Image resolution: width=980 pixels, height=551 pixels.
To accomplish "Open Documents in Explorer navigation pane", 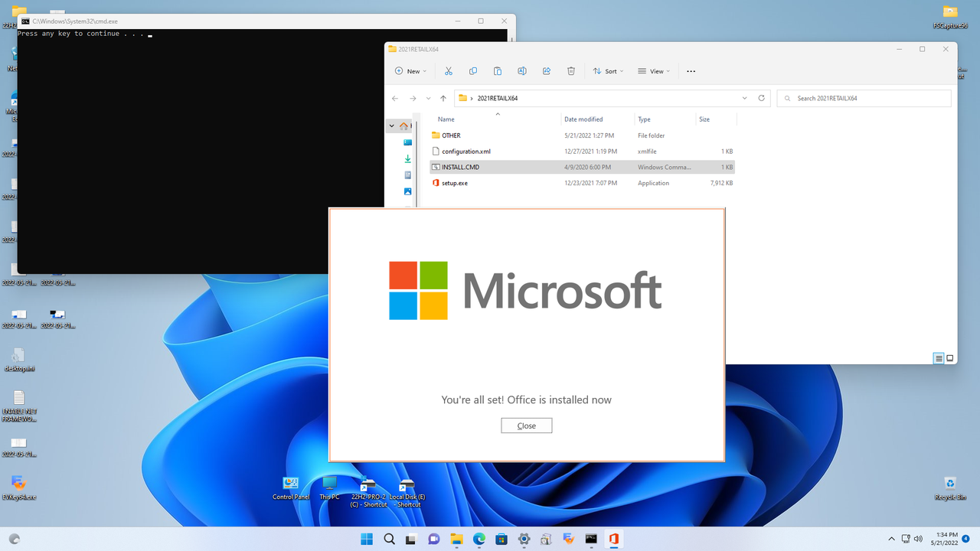I will click(407, 175).
